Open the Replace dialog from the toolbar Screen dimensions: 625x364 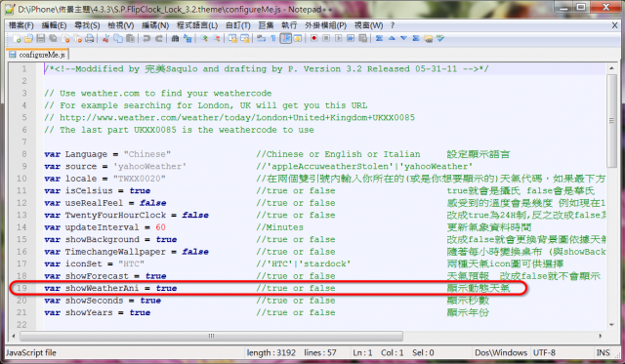pos(187,39)
